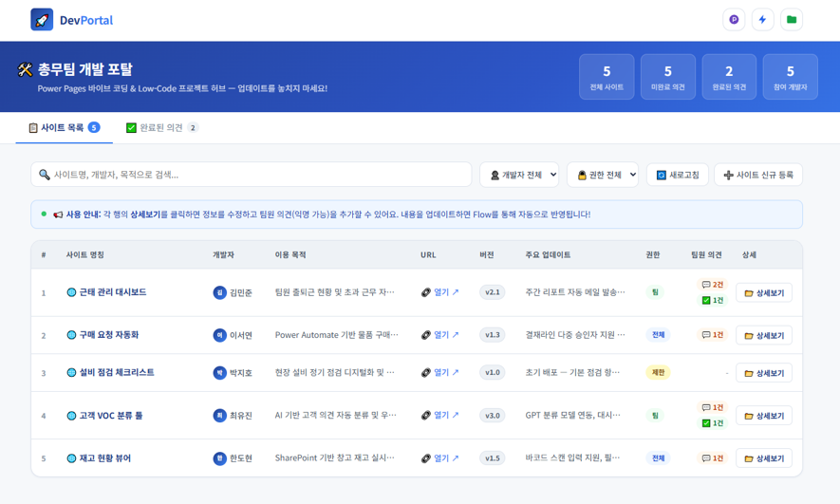The width and height of the screenshot is (840, 504).
Task: Click the lightning bolt icon in header
Action: (x=763, y=20)
